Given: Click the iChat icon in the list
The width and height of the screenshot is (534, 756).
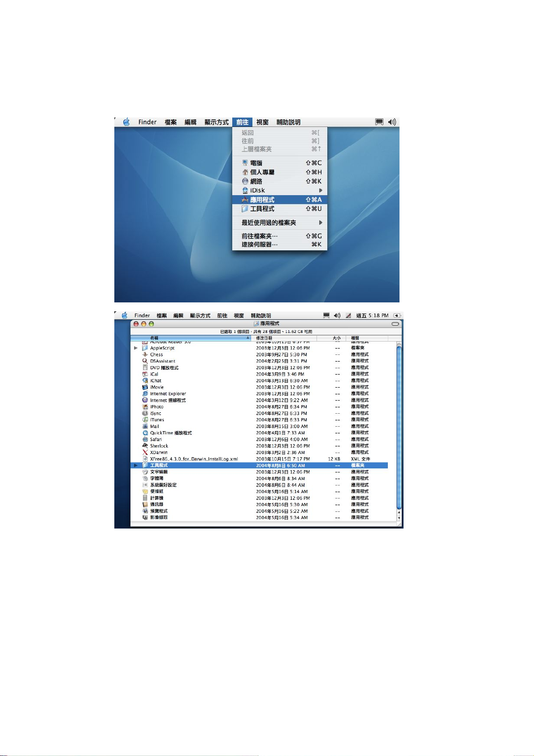Looking at the screenshot, I should coord(145,380).
